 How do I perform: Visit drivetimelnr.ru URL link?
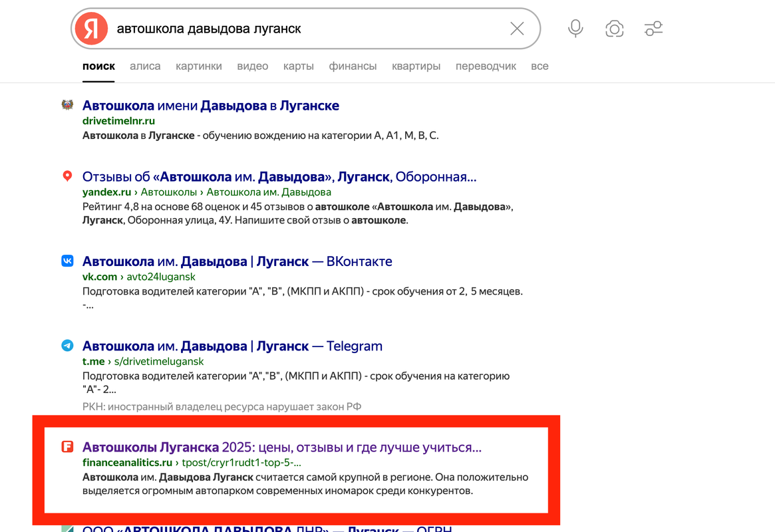click(x=118, y=121)
